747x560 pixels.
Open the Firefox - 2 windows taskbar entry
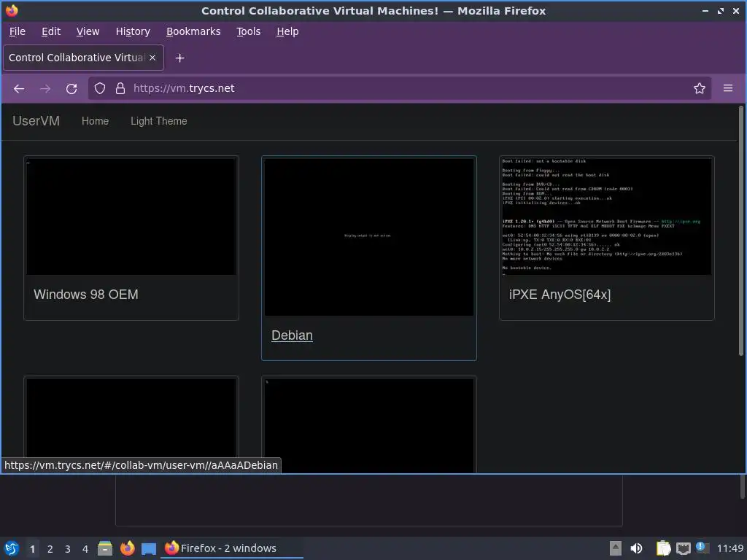(x=231, y=548)
